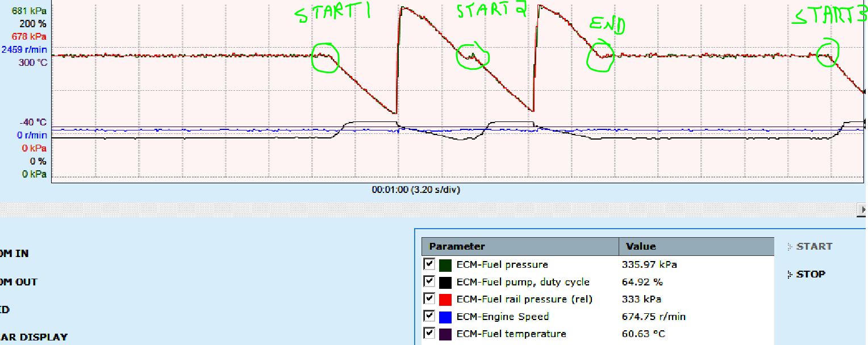
Task: Click the black Fuel pump color swatch
Action: (445, 282)
